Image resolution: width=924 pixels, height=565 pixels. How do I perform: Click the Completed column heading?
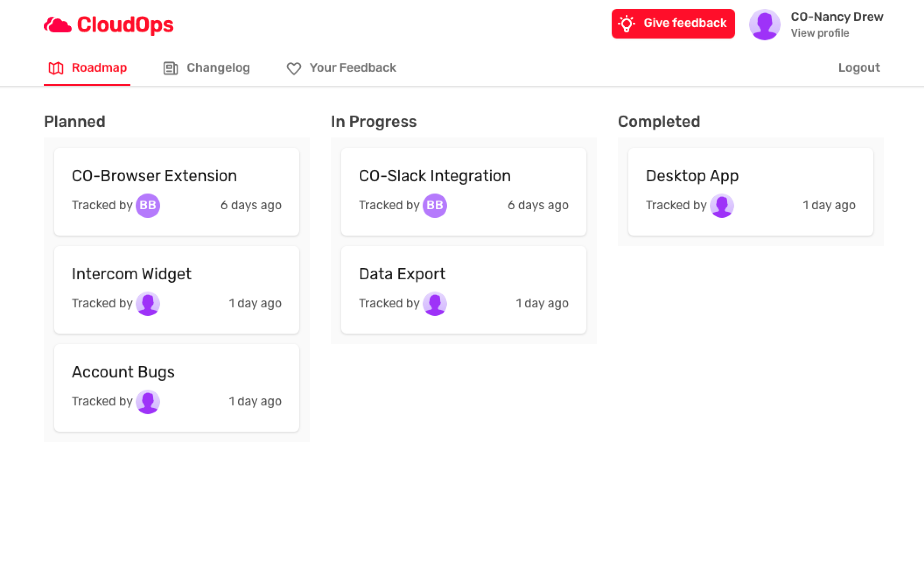tap(659, 122)
